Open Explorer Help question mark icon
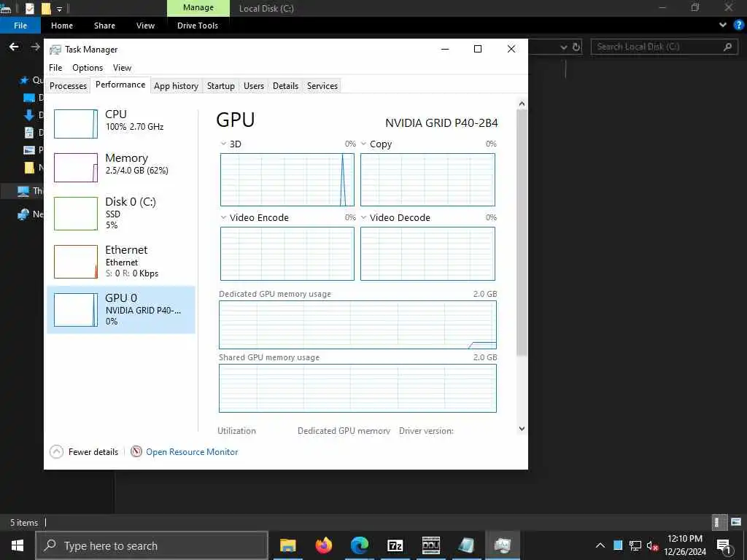 pos(739,26)
